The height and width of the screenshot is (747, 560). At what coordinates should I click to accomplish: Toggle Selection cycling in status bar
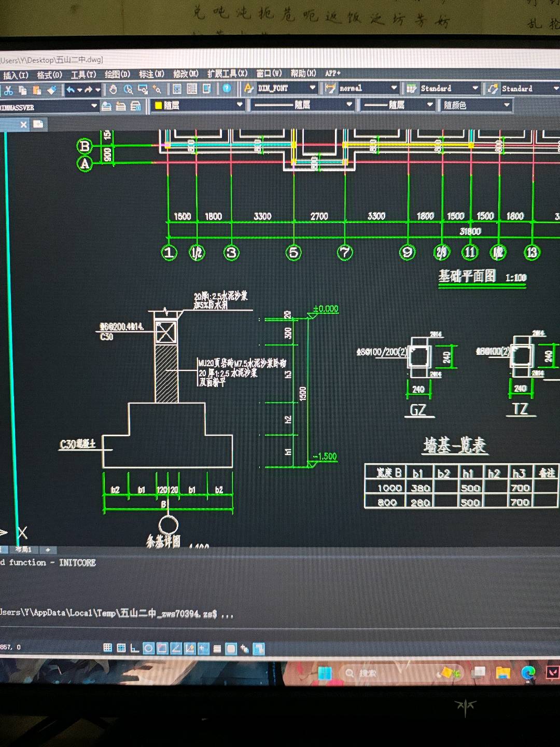click(x=245, y=648)
